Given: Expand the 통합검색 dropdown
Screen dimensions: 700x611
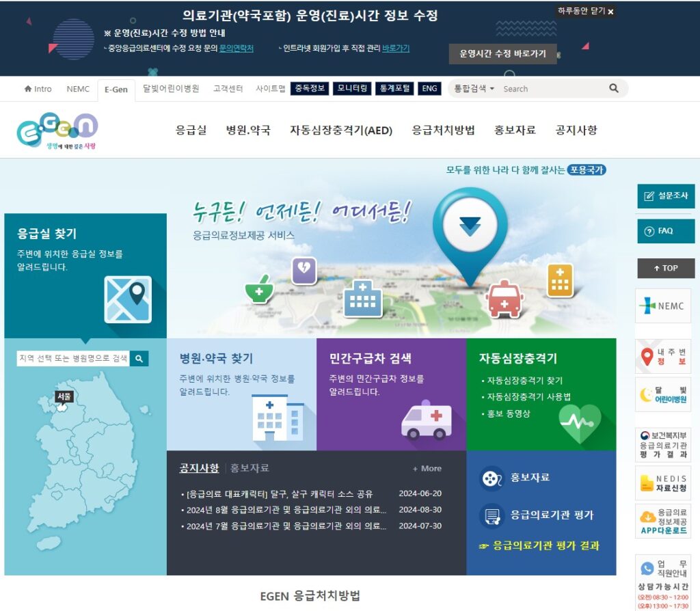Looking at the screenshot, I should (474, 89).
